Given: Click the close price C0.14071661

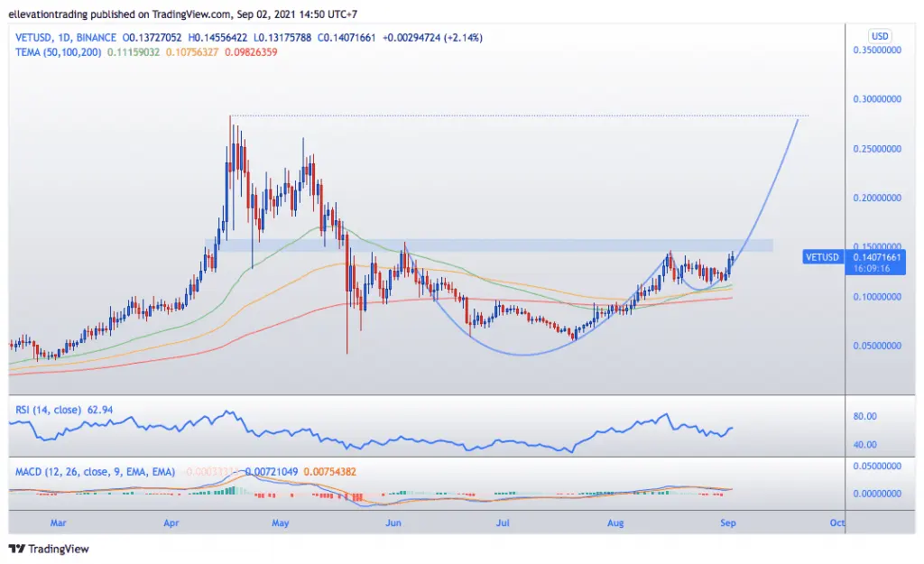Looking at the screenshot, I should tap(346, 38).
